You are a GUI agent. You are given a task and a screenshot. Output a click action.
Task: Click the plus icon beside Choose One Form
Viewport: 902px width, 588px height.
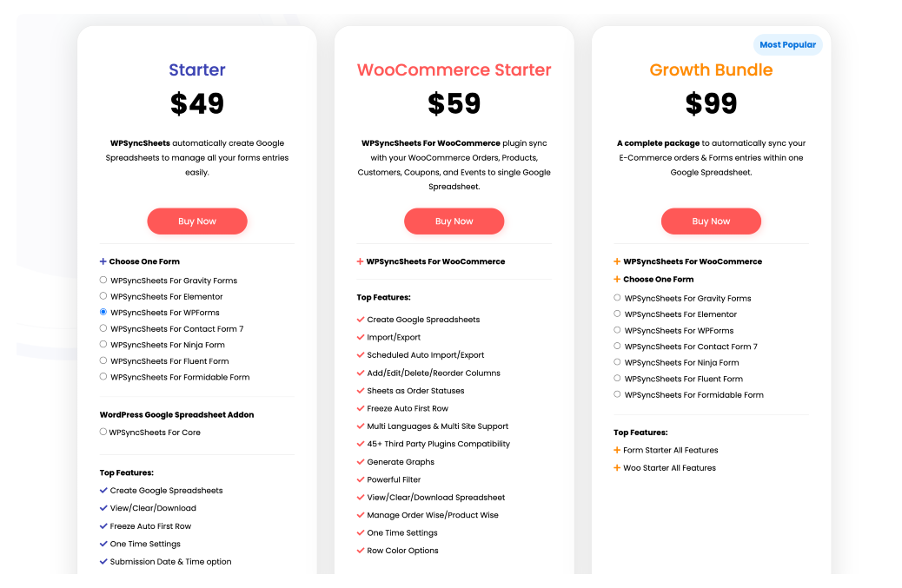pyautogui.click(x=101, y=261)
